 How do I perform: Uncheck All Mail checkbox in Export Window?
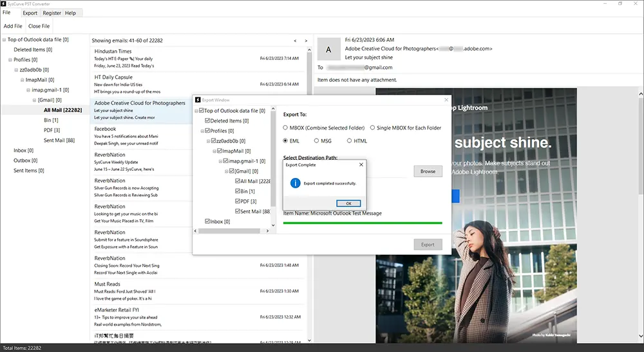[238, 181]
